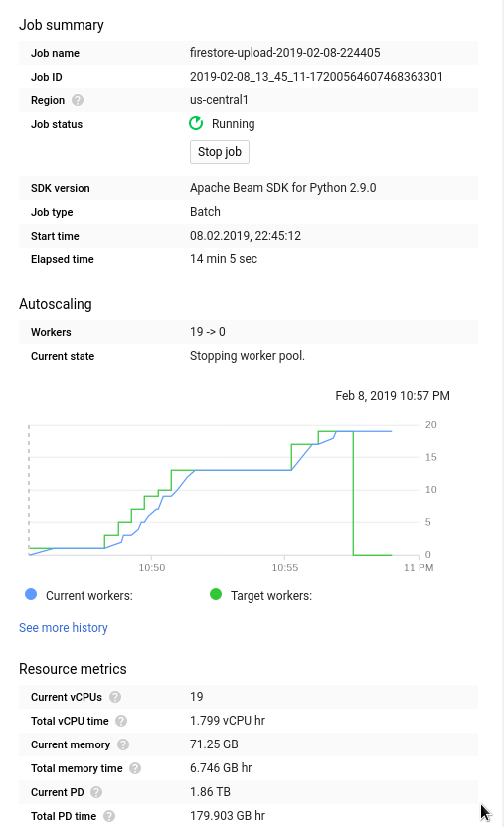Click the Region help icon
The image size is (504, 827).
pyautogui.click(x=78, y=100)
